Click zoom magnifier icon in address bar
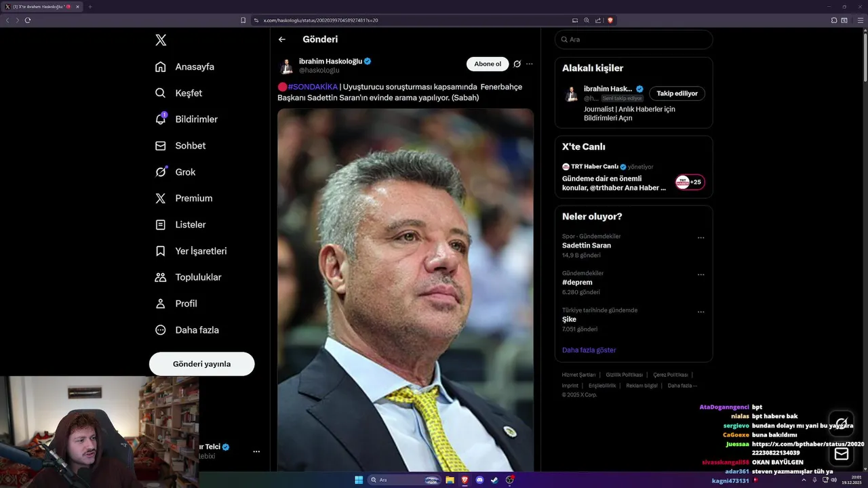Image resolution: width=868 pixels, height=488 pixels. [x=587, y=20]
